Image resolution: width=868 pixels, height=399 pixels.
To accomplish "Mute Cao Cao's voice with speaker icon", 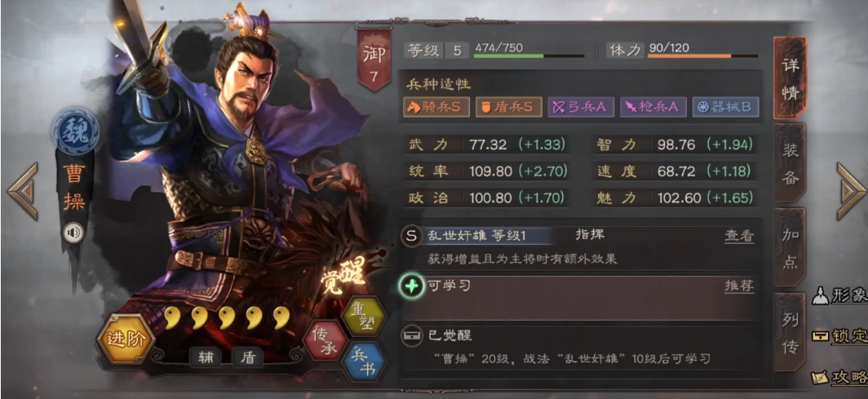I will click(x=73, y=233).
